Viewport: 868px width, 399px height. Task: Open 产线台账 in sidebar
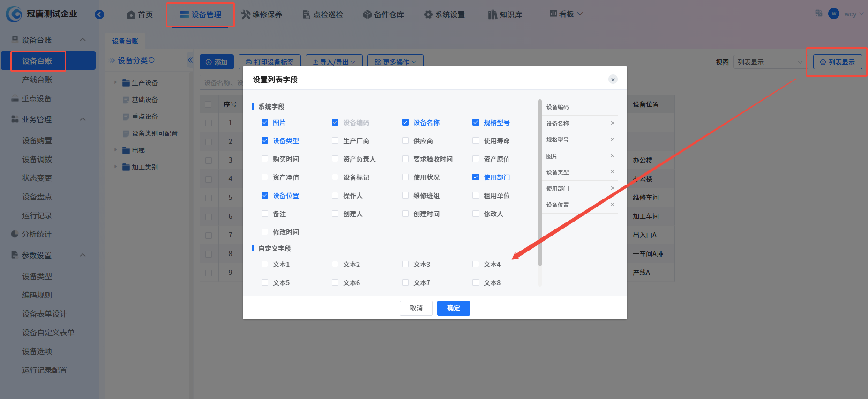coord(37,80)
